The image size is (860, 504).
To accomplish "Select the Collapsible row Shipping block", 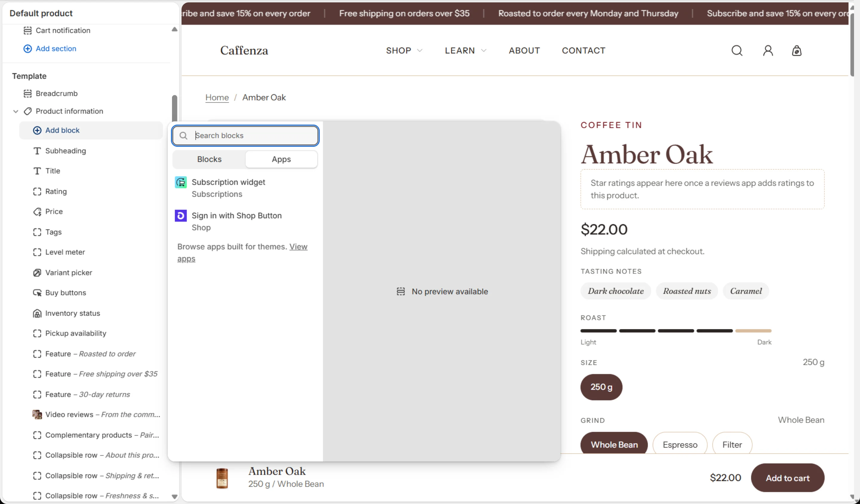I will click(96, 476).
